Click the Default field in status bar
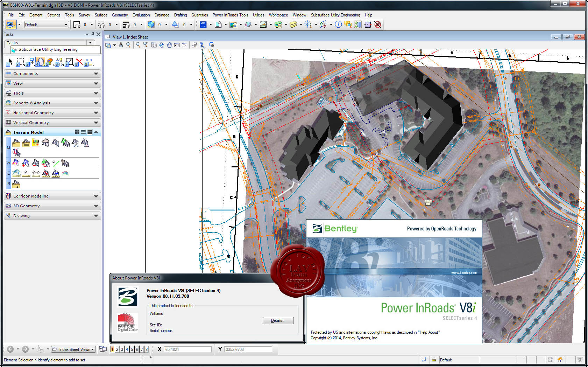 pyautogui.click(x=459, y=360)
